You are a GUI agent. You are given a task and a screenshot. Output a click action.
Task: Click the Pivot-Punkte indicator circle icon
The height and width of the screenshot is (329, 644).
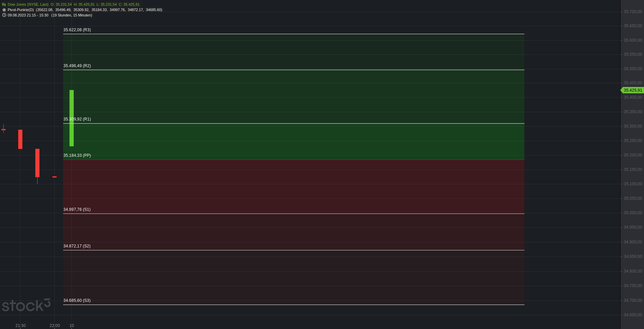(4, 10)
